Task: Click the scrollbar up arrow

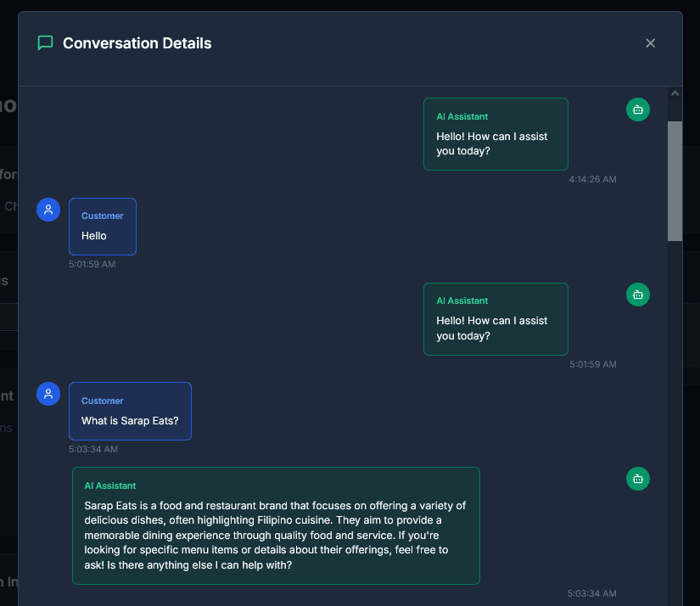Action: 675,92
